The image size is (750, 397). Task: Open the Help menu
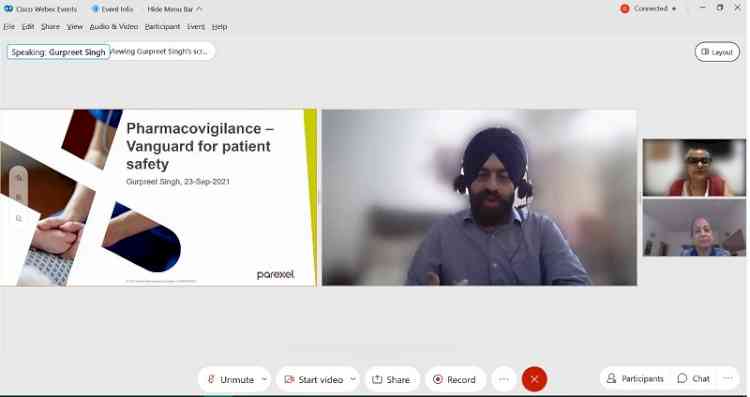pyautogui.click(x=220, y=27)
